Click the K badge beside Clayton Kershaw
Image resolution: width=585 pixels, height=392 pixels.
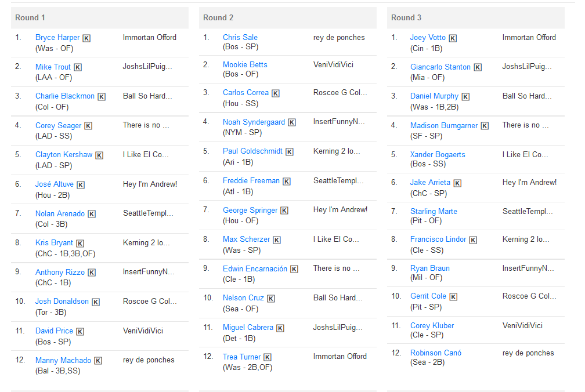99,155
